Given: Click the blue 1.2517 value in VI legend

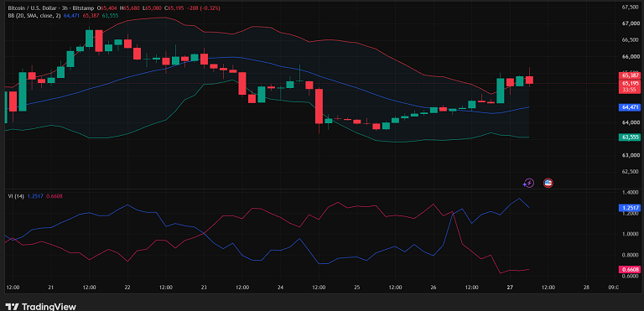Looking at the screenshot, I should pos(35,196).
